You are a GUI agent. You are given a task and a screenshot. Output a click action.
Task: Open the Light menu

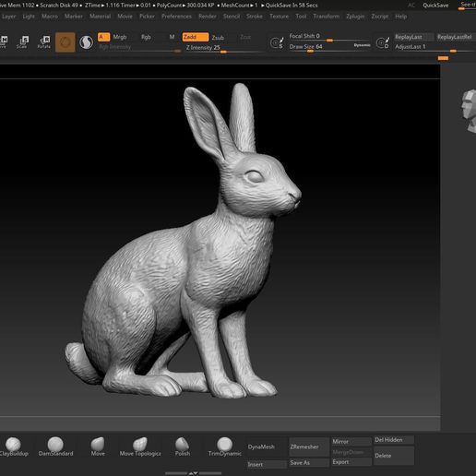[x=29, y=17]
